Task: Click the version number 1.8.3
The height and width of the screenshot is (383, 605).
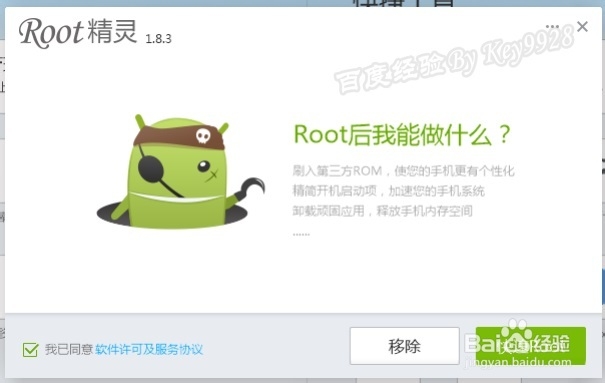Action: coord(158,39)
